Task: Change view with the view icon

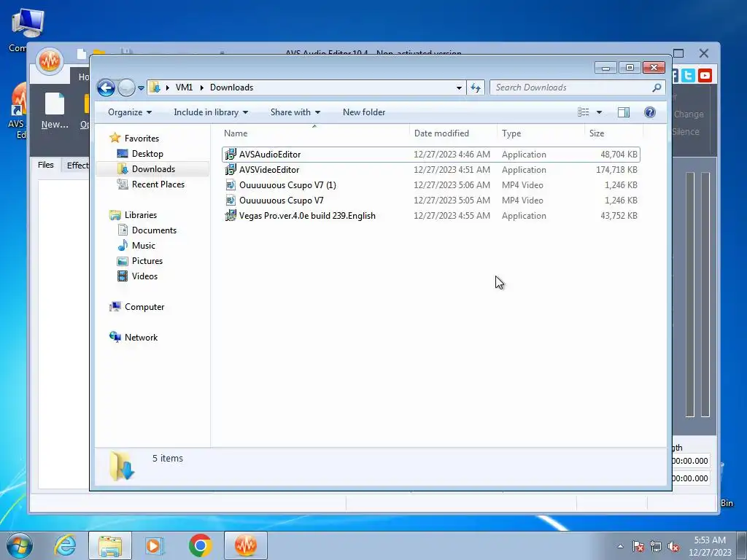Action: pyautogui.click(x=583, y=112)
